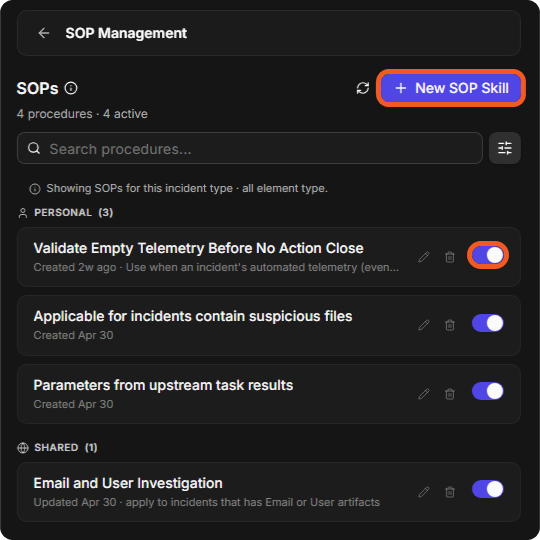Open the filter options slider icon
This screenshot has width=540, height=540.
point(505,148)
